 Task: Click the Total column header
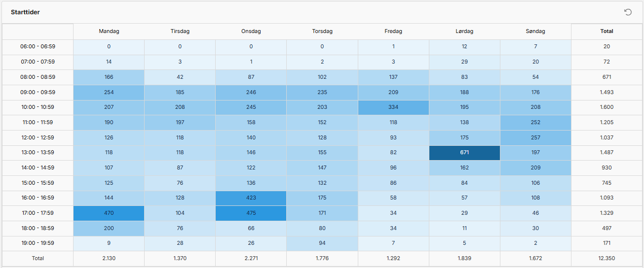coord(607,31)
